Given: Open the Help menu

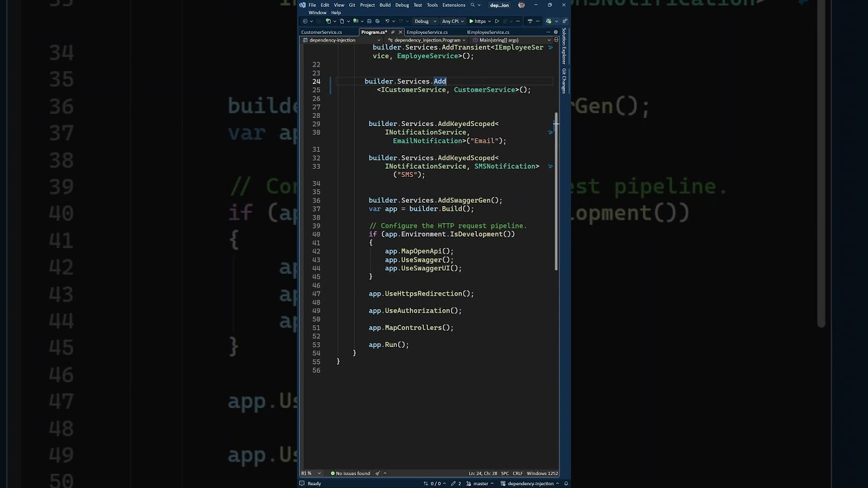Looking at the screenshot, I should click(336, 13).
